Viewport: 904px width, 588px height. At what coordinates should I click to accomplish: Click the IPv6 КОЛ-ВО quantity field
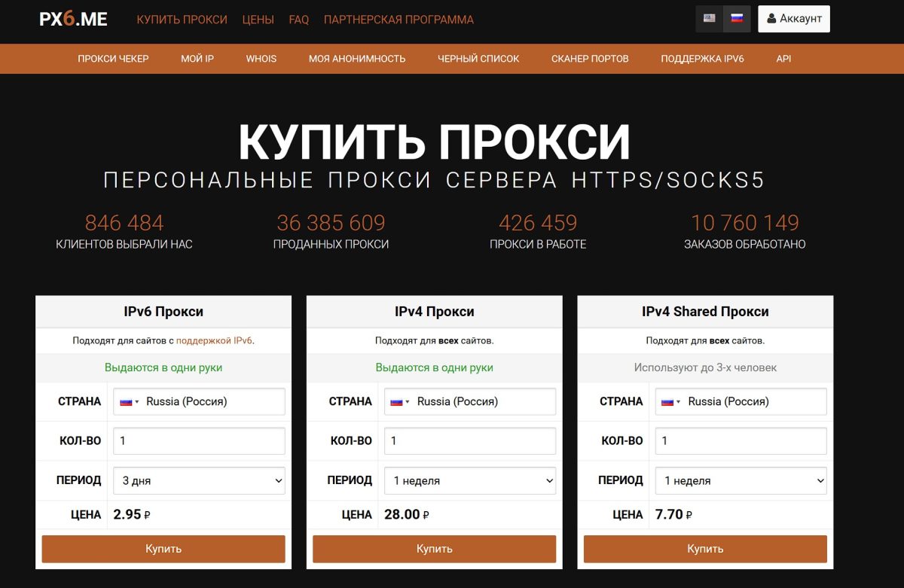click(x=199, y=441)
